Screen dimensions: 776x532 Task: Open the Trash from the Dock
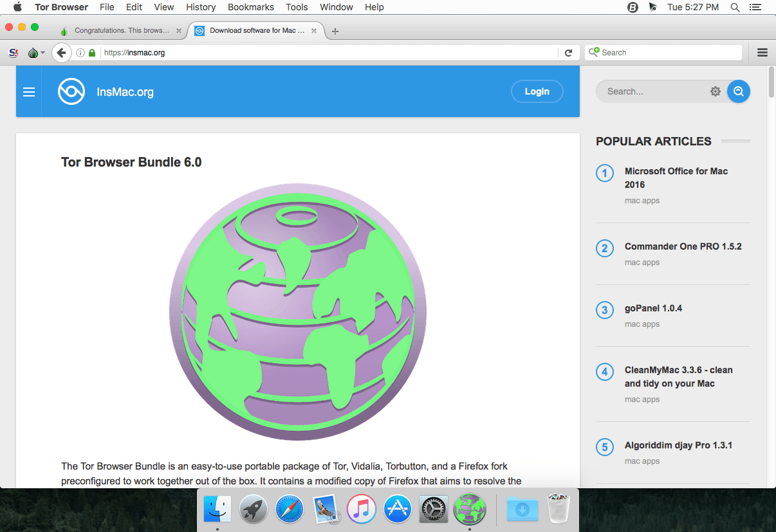tap(558, 509)
